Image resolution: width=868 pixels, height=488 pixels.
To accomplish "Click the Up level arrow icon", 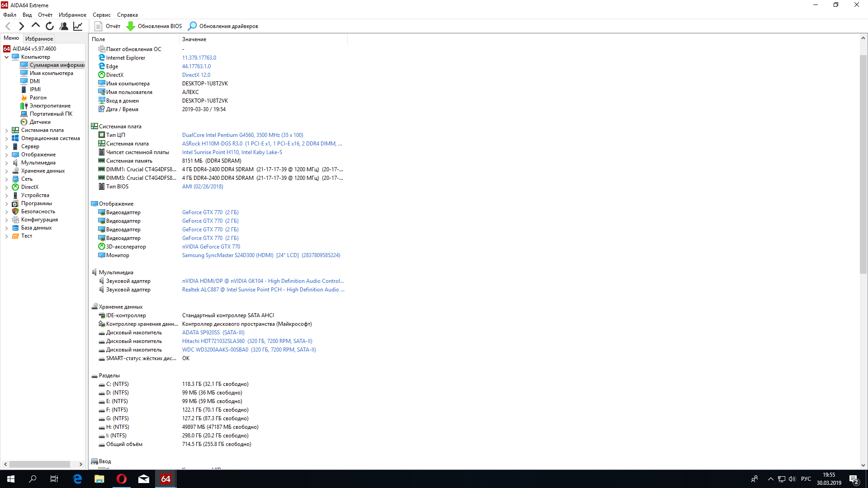I will point(35,26).
